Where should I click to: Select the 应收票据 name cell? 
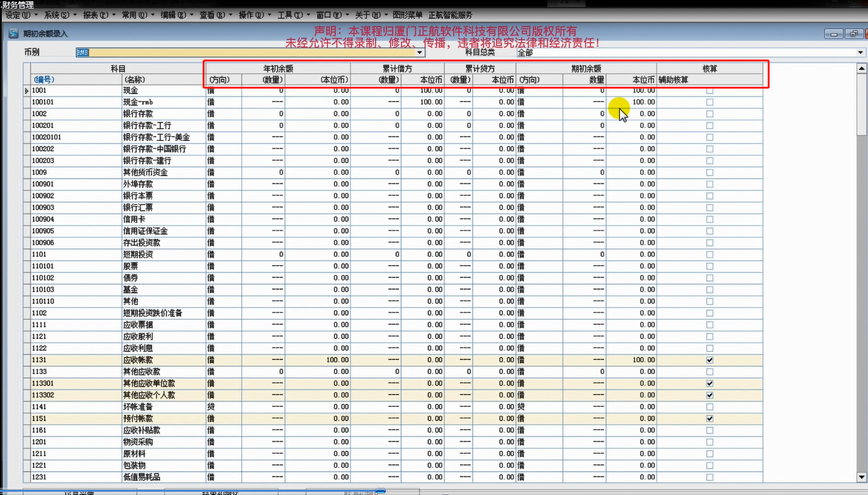pos(164,325)
